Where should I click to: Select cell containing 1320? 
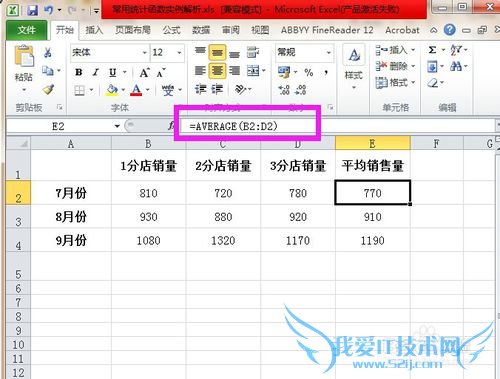(223, 240)
